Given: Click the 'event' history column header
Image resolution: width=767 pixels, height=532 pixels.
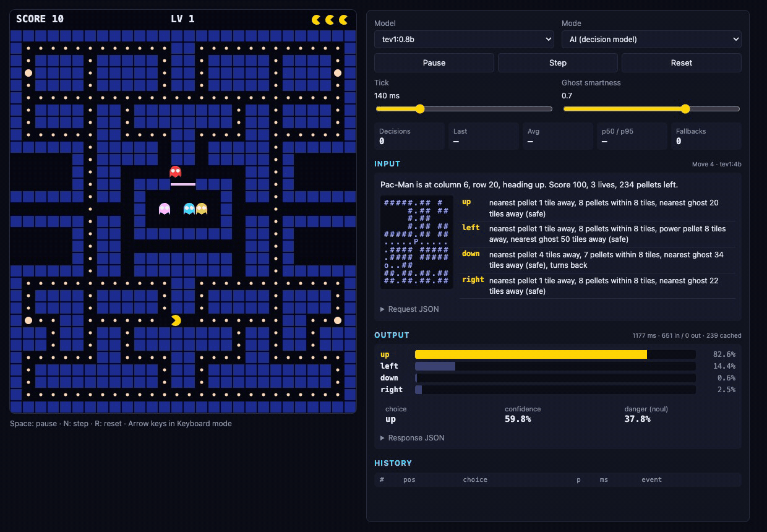Looking at the screenshot, I should 651,480.
